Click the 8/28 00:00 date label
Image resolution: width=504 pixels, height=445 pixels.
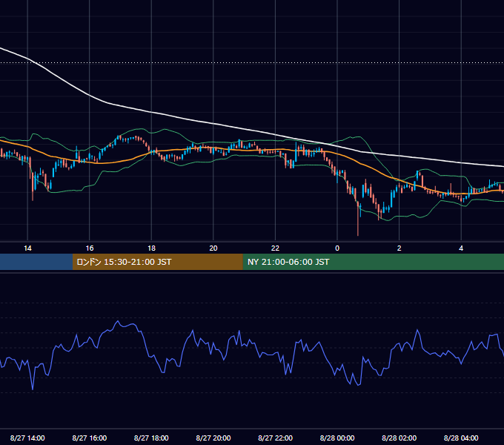[337, 438]
